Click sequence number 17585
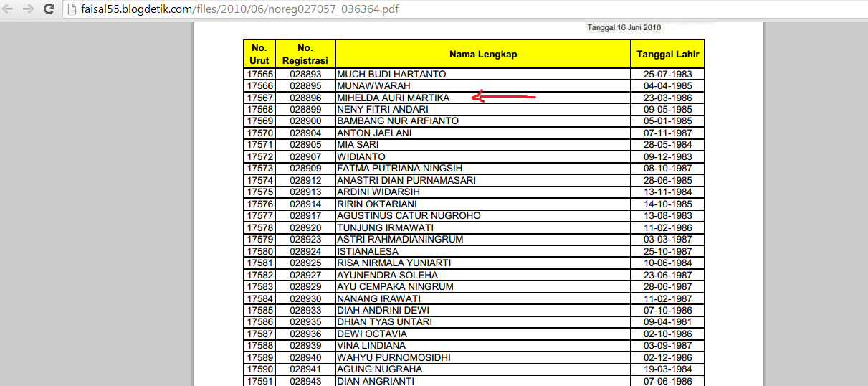 point(259,310)
